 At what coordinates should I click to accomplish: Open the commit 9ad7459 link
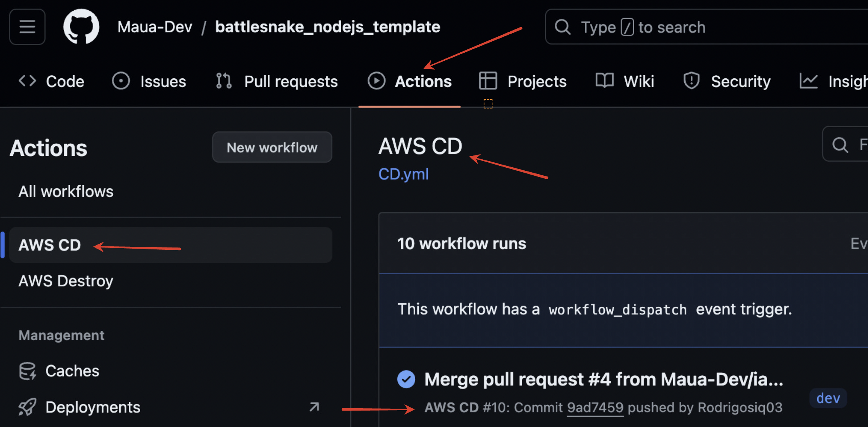click(x=595, y=408)
